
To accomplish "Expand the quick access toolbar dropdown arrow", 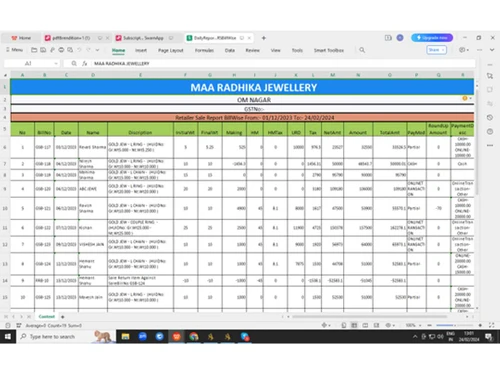I will (98, 50).
